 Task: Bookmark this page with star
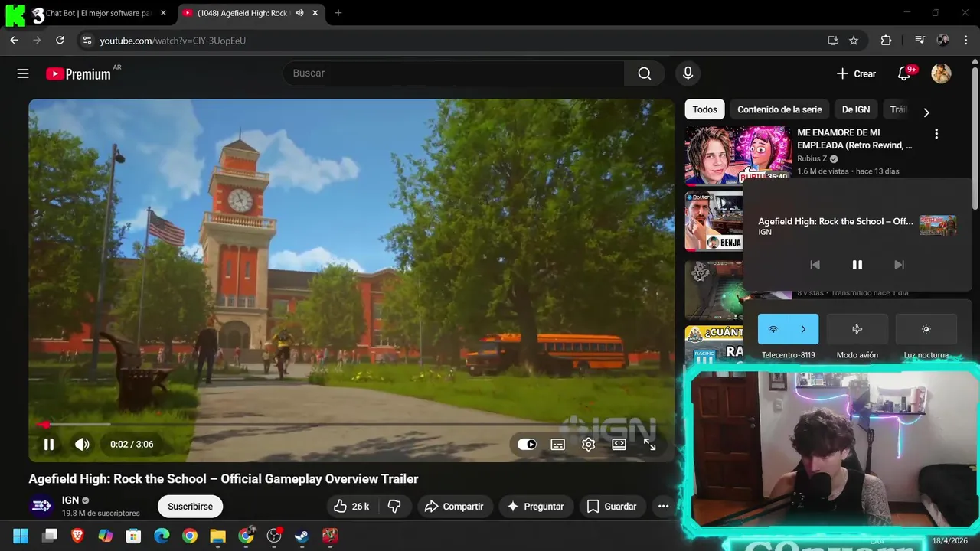click(854, 41)
